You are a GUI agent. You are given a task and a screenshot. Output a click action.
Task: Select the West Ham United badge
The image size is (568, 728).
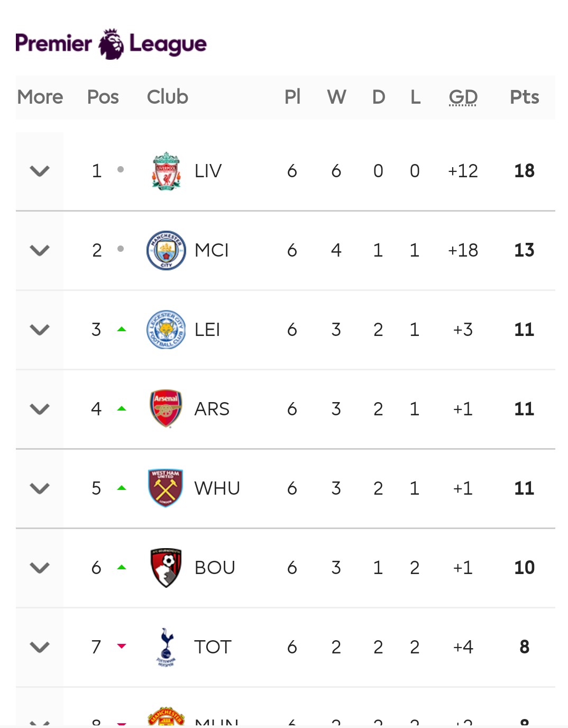click(x=166, y=488)
